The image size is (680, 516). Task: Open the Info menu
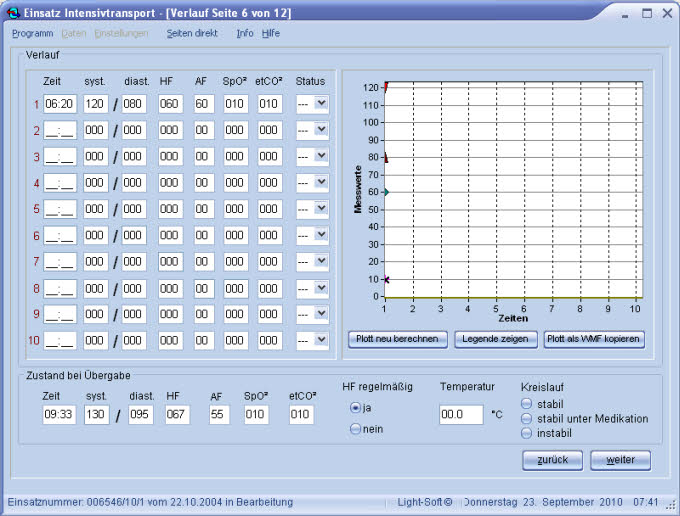coord(245,33)
